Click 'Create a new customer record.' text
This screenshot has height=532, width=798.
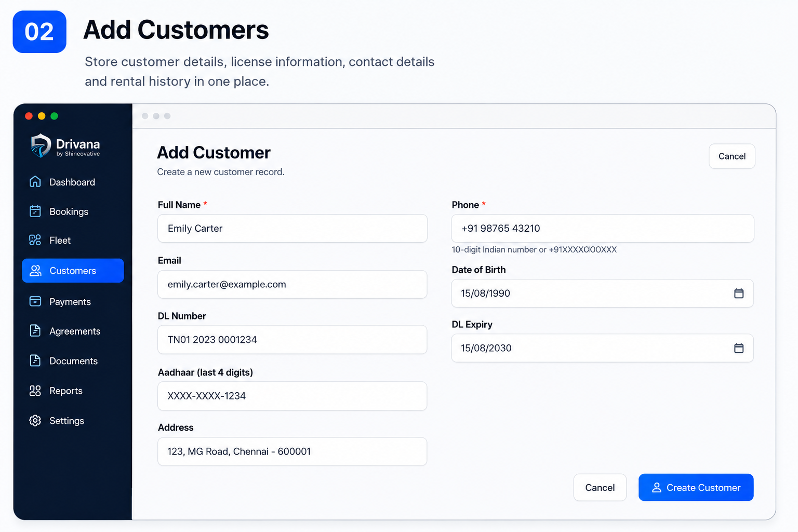[221, 172]
